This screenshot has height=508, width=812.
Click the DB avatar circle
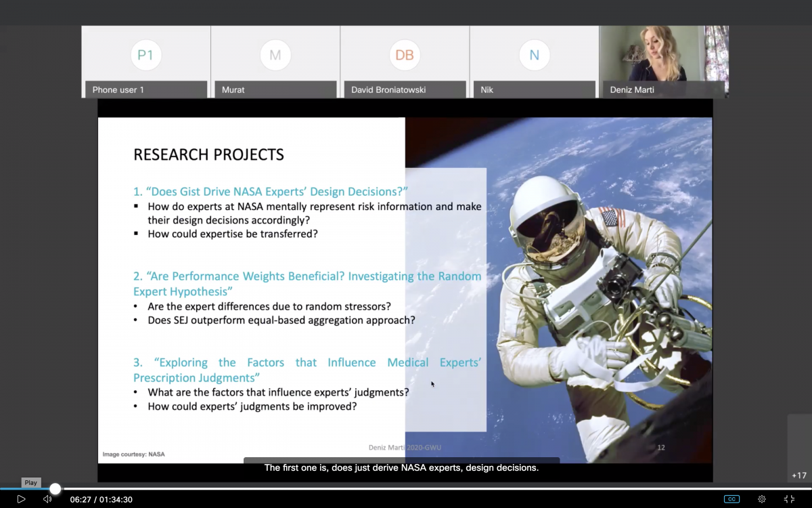pyautogui.click(x=405, y=56)
